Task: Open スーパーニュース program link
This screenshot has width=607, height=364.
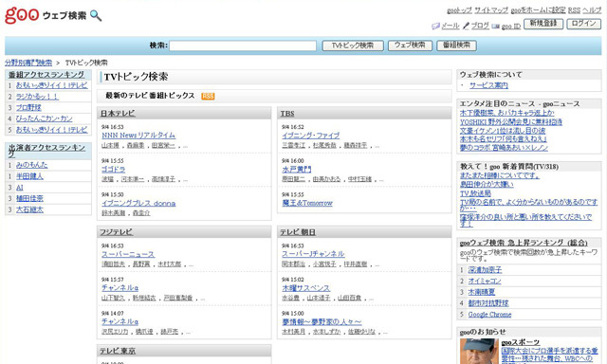Action: (128, 254)
